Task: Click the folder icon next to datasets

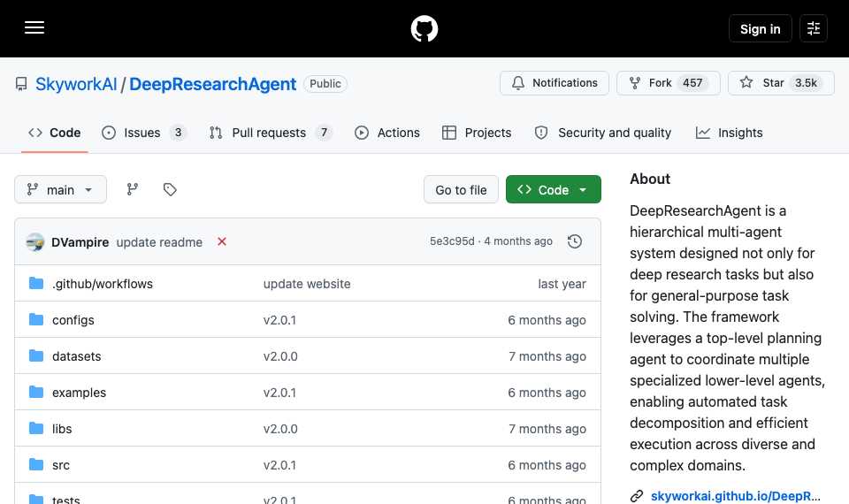Action: [36, 355]
